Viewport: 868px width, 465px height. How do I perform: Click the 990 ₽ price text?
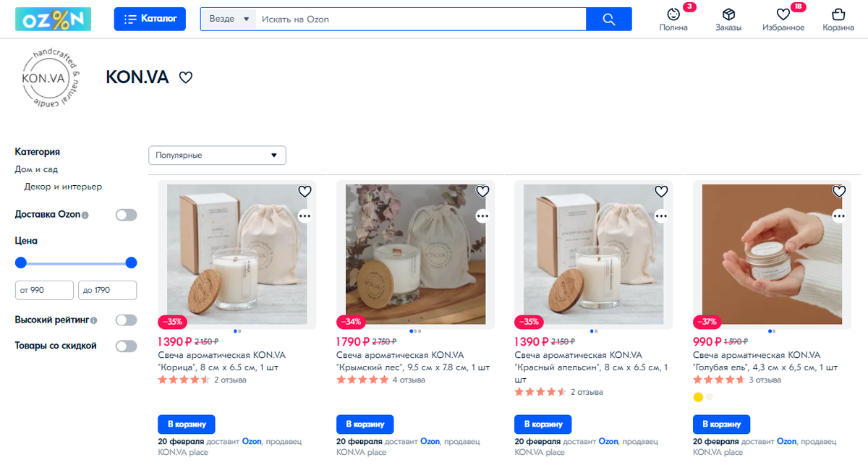tap(707, 341)
